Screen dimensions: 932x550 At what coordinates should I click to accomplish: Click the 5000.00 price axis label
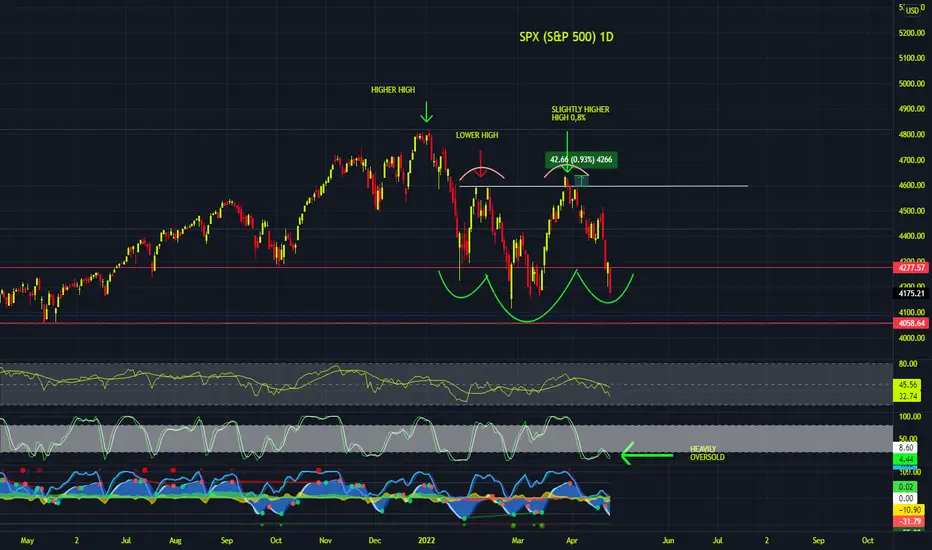[x=912, y=84]
